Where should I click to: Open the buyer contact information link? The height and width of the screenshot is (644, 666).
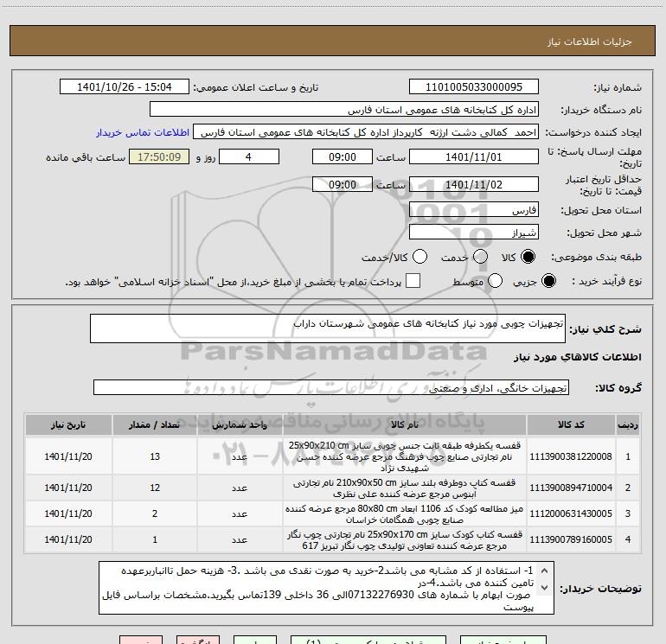pyautogui.click(x=143, y=132)
